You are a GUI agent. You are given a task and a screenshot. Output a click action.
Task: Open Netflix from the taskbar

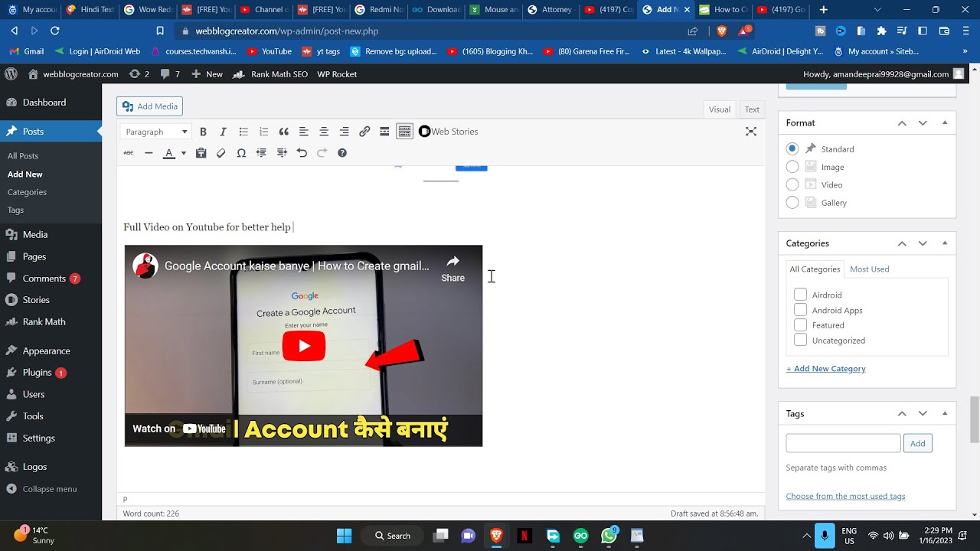[x=524, y=536]
